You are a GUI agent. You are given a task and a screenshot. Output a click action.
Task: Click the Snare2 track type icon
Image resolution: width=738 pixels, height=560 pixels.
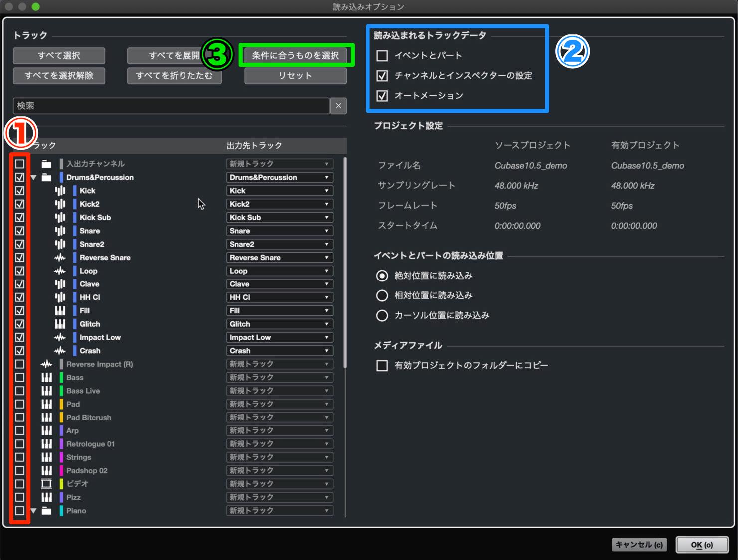click(x=60, y=244)
